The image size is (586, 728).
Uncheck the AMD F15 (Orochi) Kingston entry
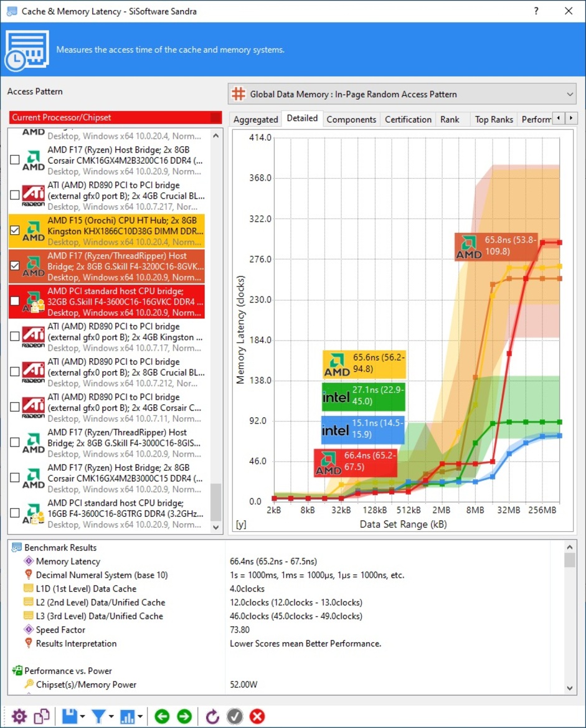pos(15,230)
